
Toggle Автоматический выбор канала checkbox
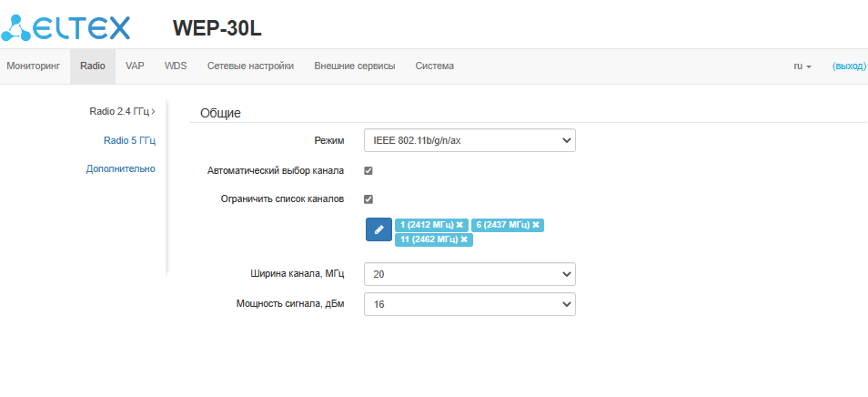(x=368, y=170)
